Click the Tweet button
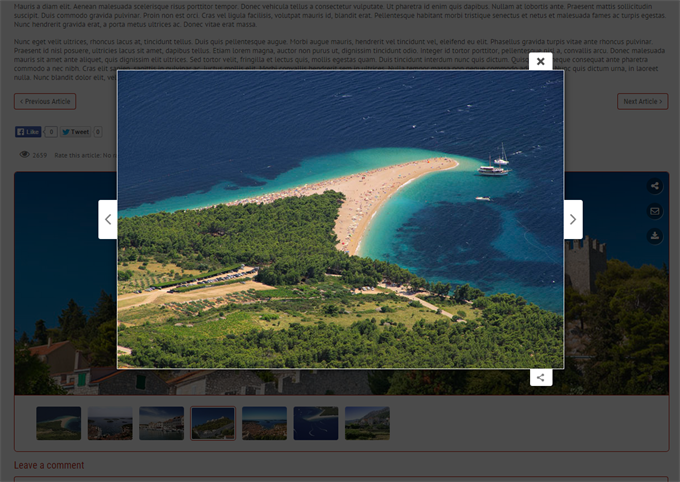680x482 pixels. (x=75, y=132)
